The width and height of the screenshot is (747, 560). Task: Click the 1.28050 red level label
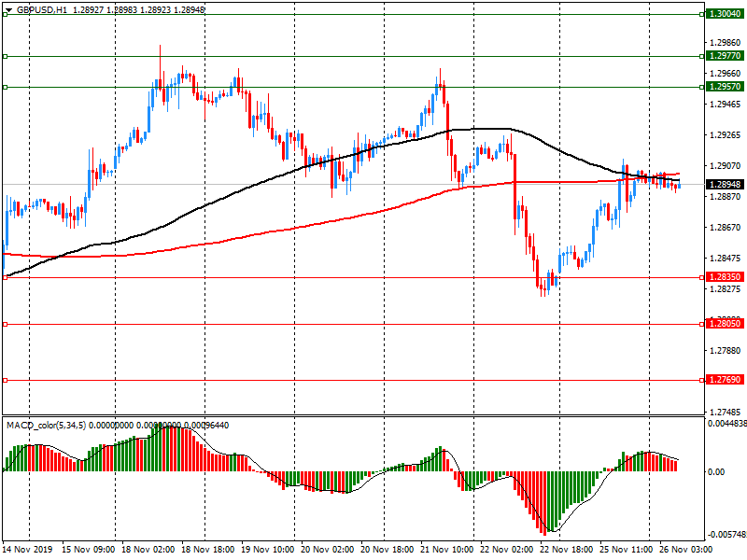point(725,324)
